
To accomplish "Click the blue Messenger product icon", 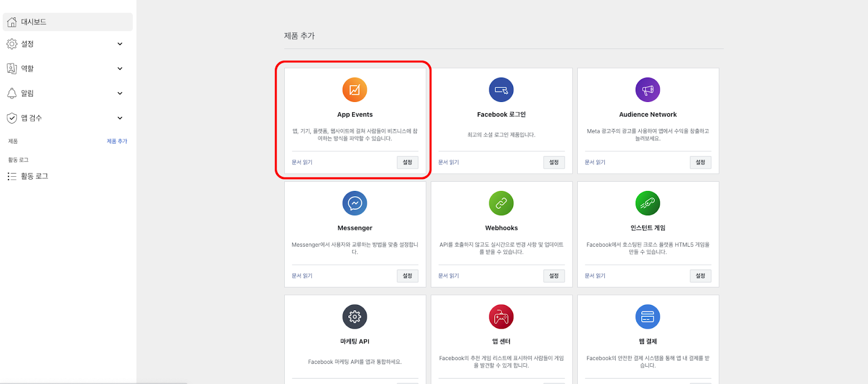I will (x=355, y=203).
